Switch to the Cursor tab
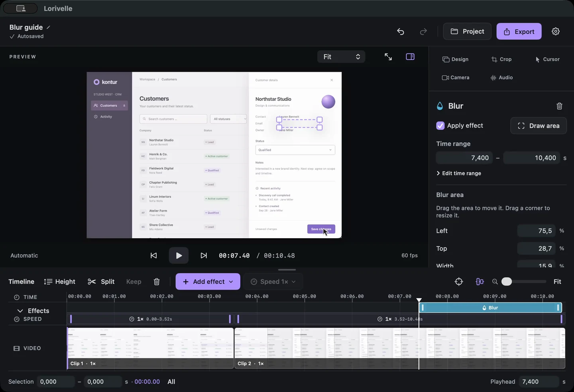Image resolution: width=574 pixels, height=392 pixels. click(x=547, y=59)
